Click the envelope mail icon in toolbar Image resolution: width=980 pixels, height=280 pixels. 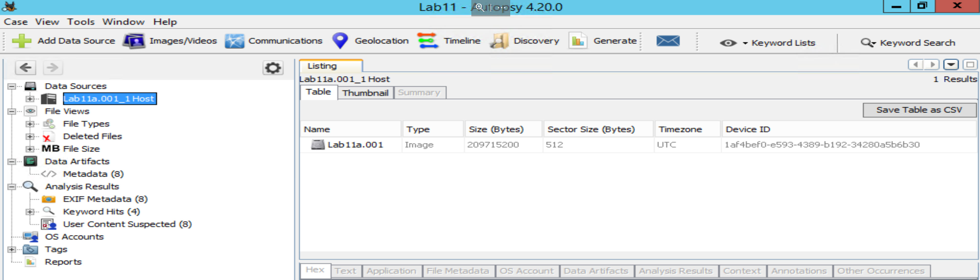pos(668,41)
